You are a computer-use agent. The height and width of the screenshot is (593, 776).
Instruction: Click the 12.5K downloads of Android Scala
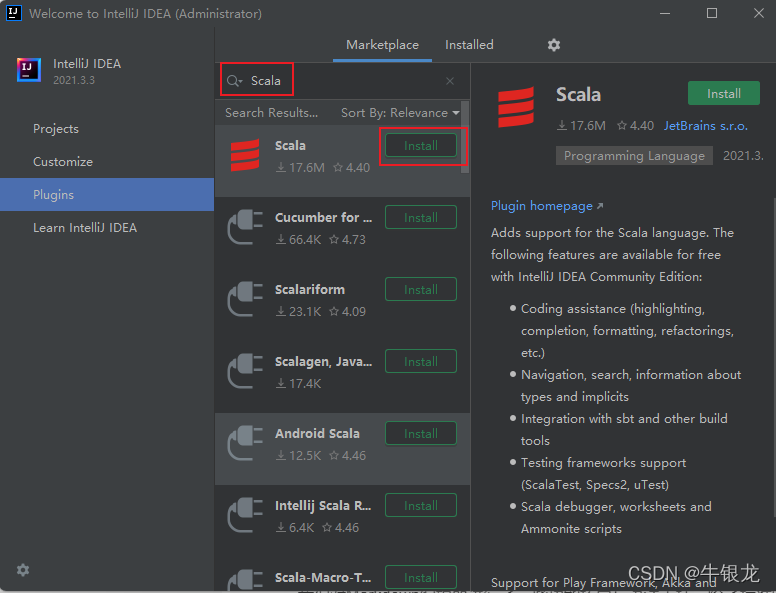299,455
